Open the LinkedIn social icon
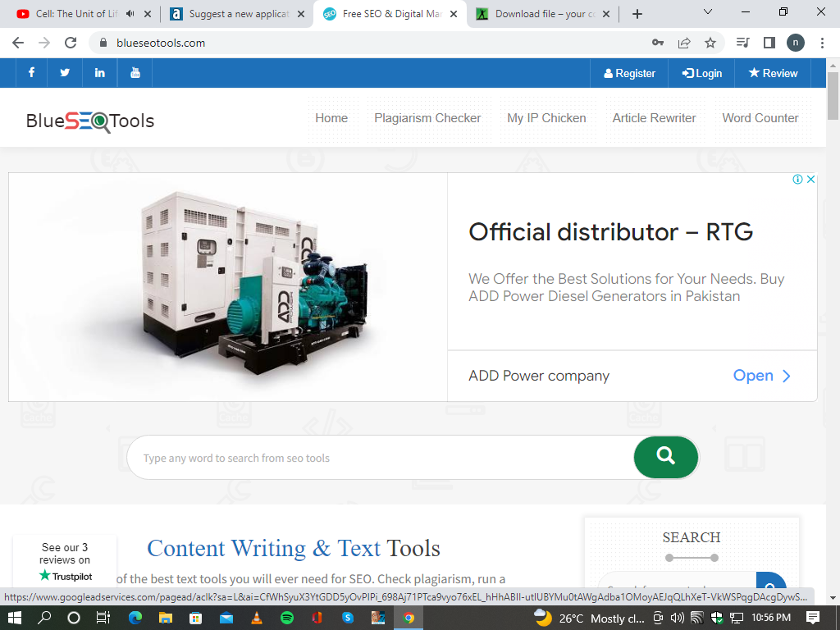Image resolution: width=840 pixels, height=630 pixels. [x=99, y=73]
